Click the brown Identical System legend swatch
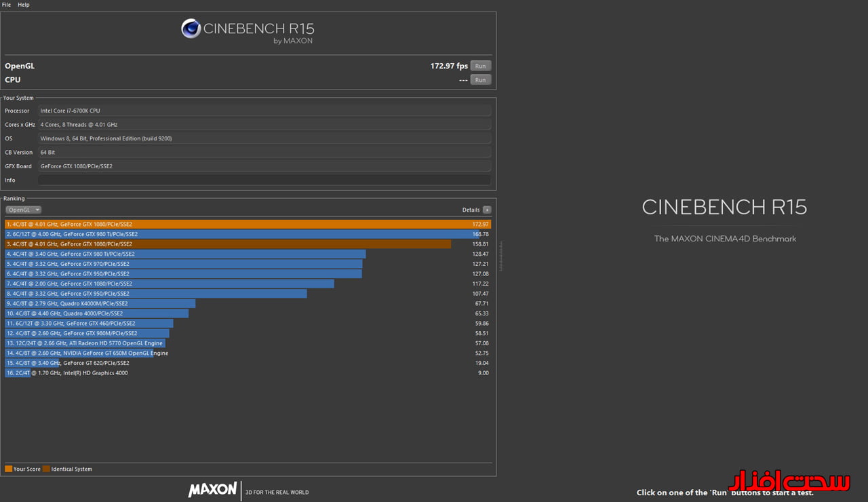The width and height of the screenshot is (868, 502). 46,469
